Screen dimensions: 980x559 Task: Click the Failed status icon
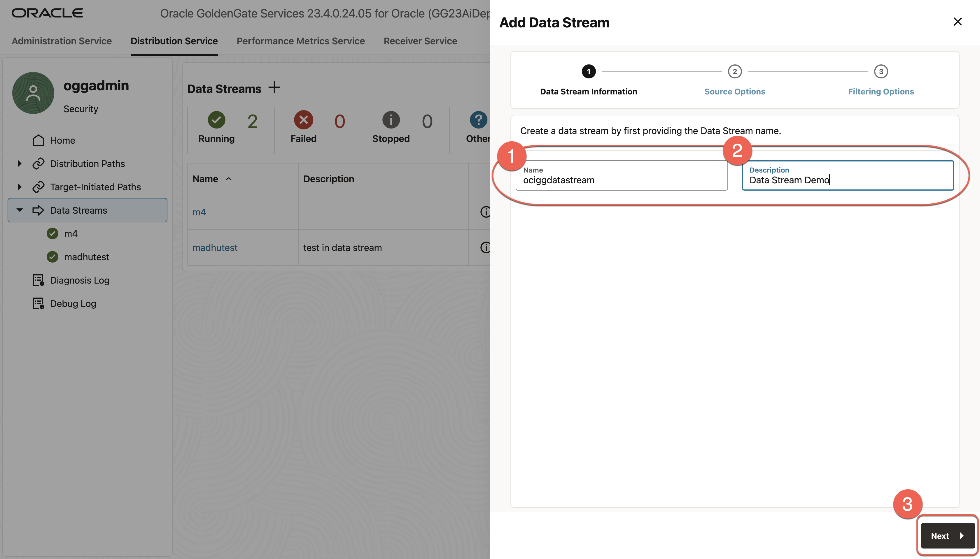(x=303, y=120)
